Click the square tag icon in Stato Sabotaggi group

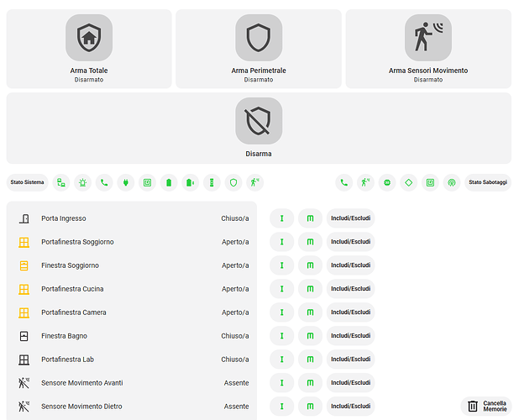coord(430,182)
